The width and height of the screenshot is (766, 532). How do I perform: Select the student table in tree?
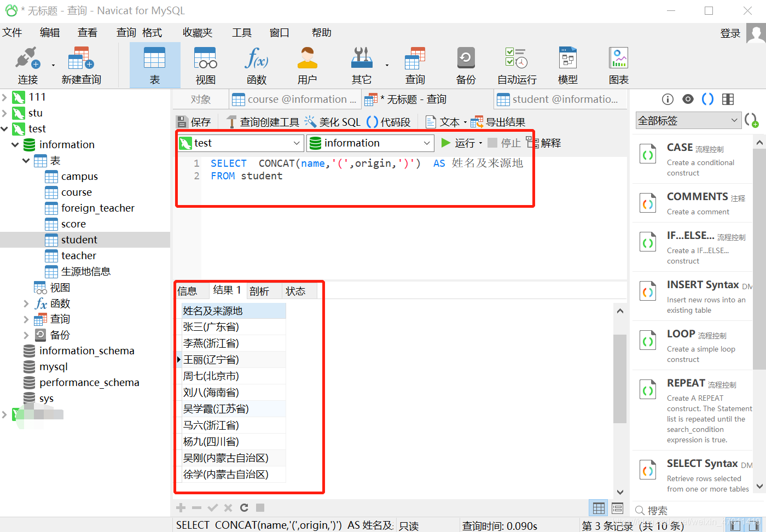[79, 240]
